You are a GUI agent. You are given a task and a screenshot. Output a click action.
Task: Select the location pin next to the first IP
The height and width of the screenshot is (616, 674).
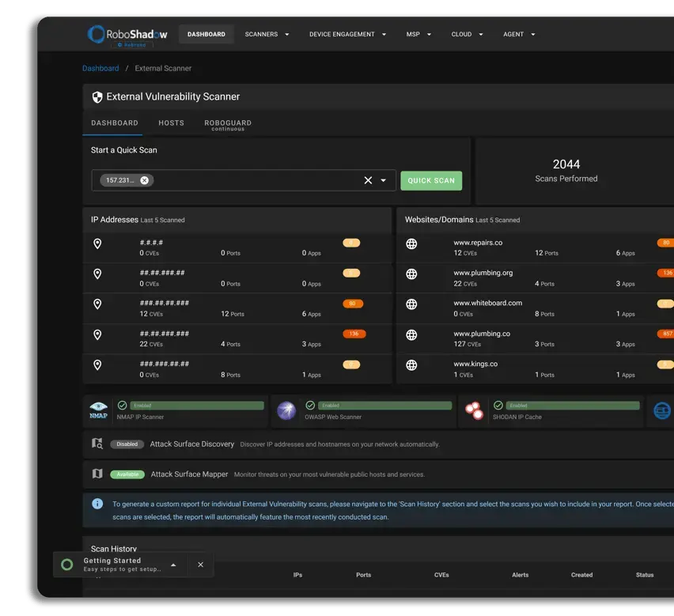97,243
